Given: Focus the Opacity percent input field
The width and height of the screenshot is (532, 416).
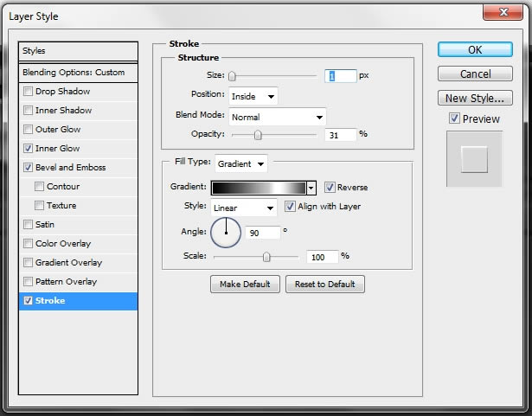Looking at the screenshot, I should (x=341, y=135).
